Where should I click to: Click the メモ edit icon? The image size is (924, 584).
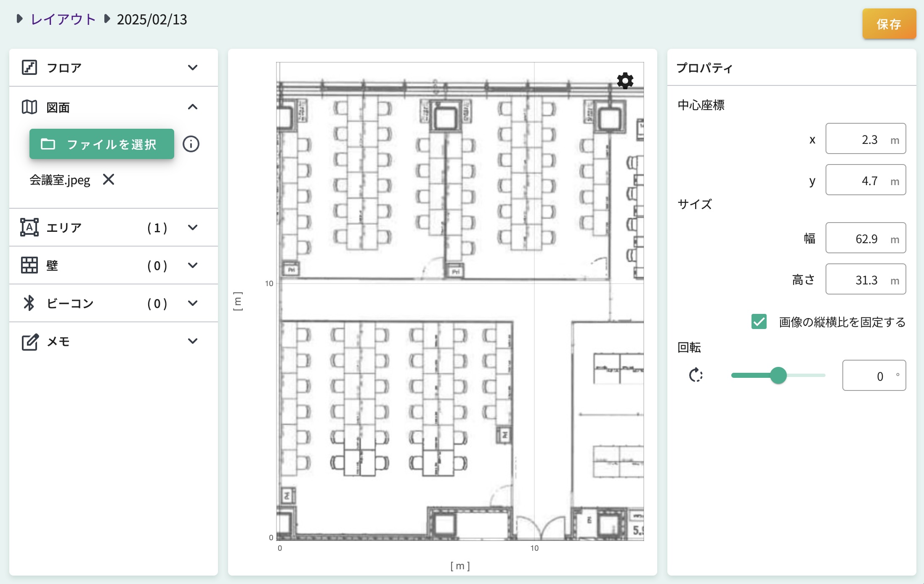tap(29, 341)
